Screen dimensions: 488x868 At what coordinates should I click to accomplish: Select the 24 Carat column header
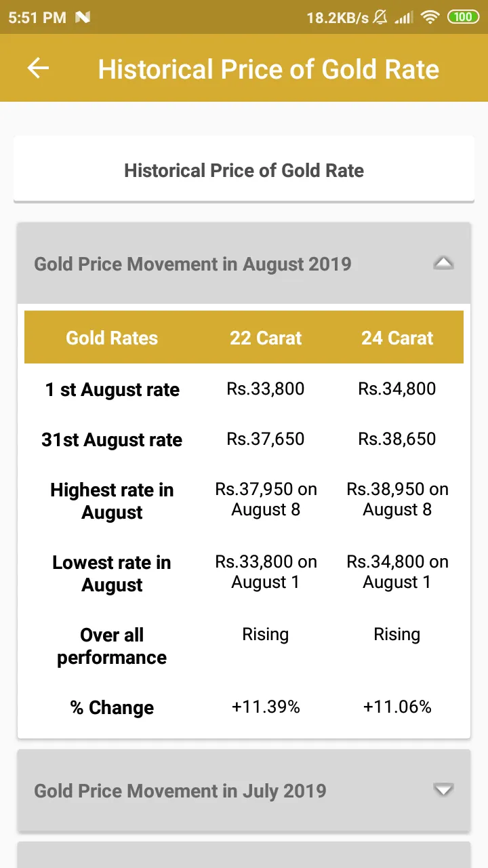[x=397, y=338]
